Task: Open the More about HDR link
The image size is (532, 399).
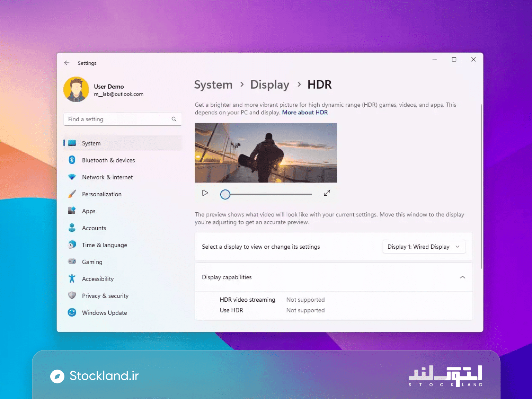Action: tap(305, 113)
